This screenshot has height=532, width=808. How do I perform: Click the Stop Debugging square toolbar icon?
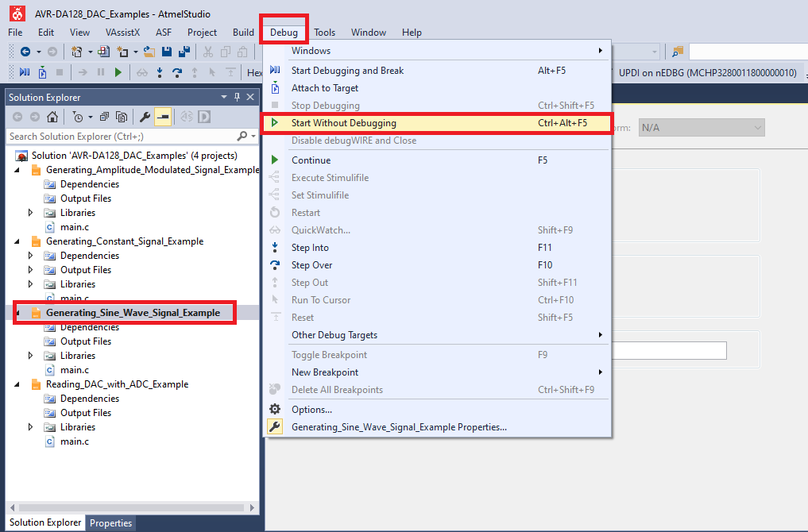60,72
